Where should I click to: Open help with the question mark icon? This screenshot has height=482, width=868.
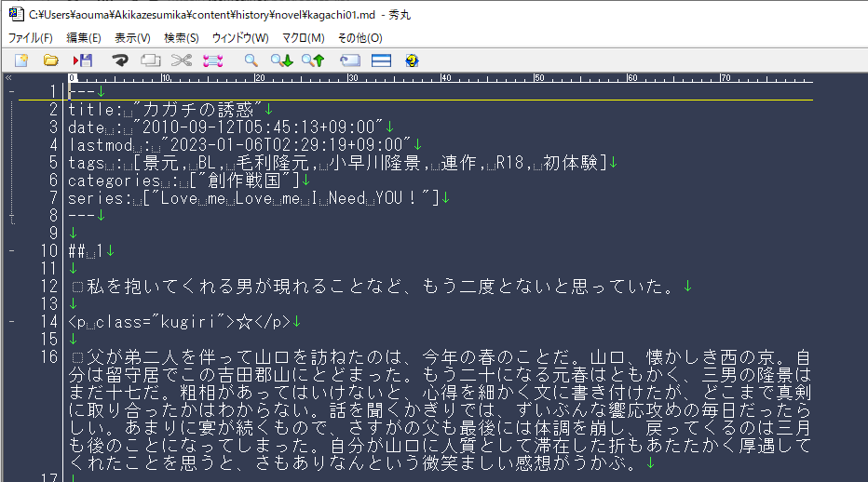coord(412,60)
